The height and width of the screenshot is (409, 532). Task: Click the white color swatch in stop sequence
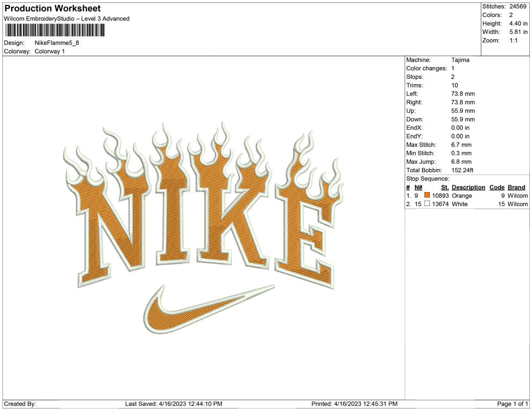pos(427,203)
